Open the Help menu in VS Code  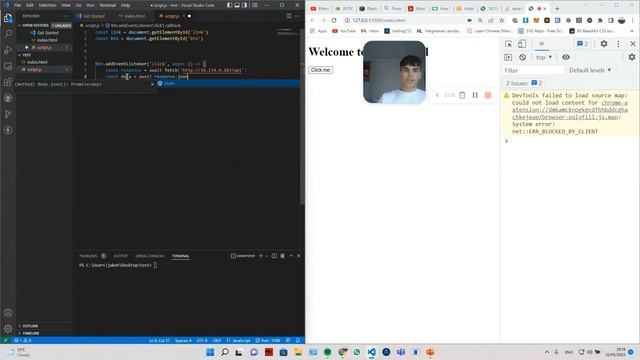click(125, 5)
